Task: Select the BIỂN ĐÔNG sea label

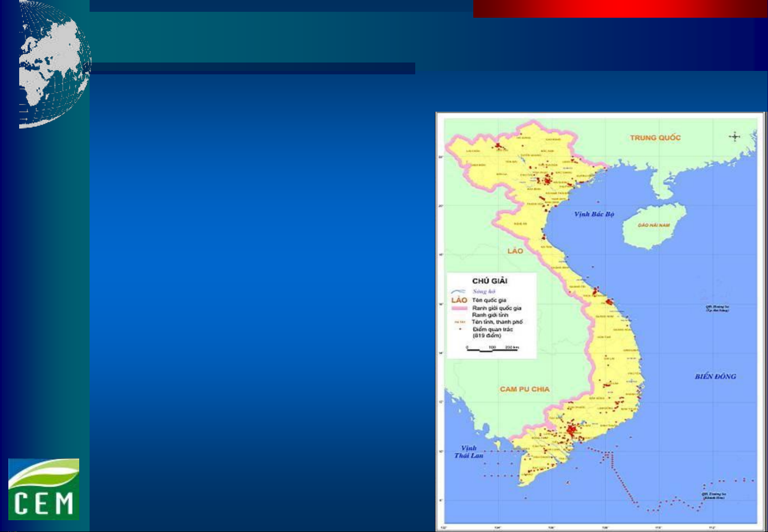Action: 715,376
